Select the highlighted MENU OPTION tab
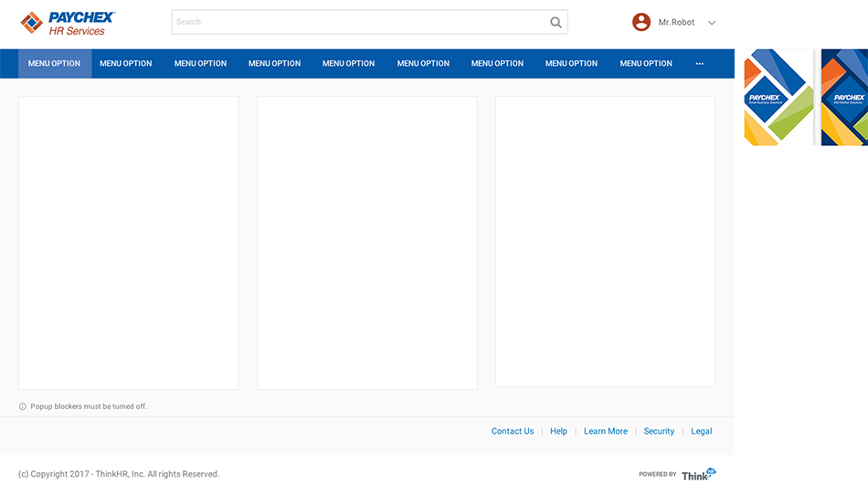 [54, 64]
